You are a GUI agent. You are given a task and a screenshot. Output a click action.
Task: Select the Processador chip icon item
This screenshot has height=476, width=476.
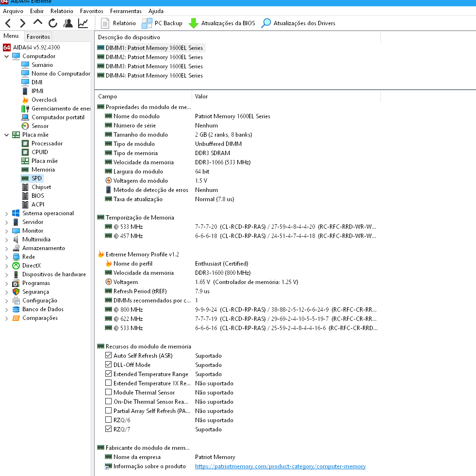(x=25, y=143)
